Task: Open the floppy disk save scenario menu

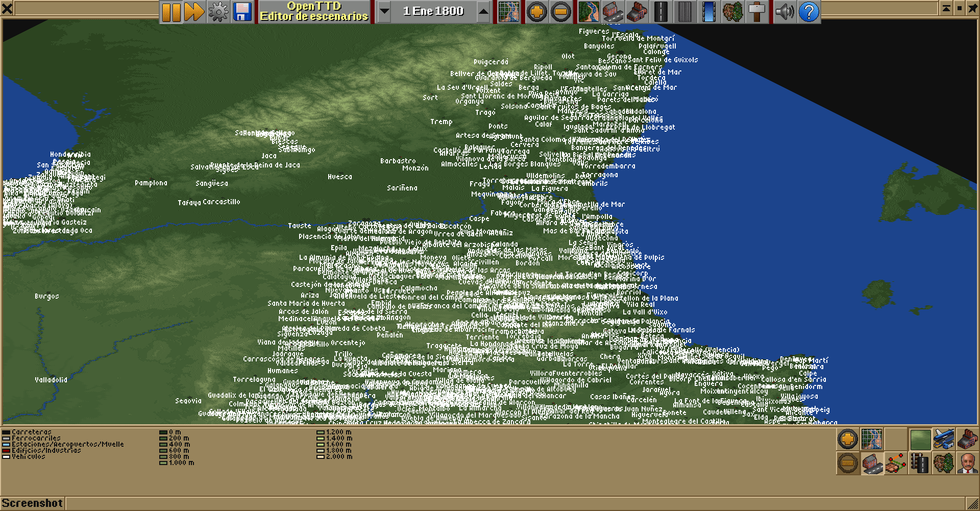Action: 242,12
